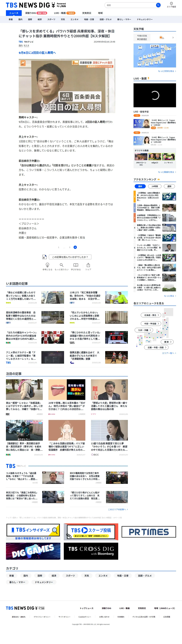
Task: Follow このエリアの記事へ link
Action: 118,509
